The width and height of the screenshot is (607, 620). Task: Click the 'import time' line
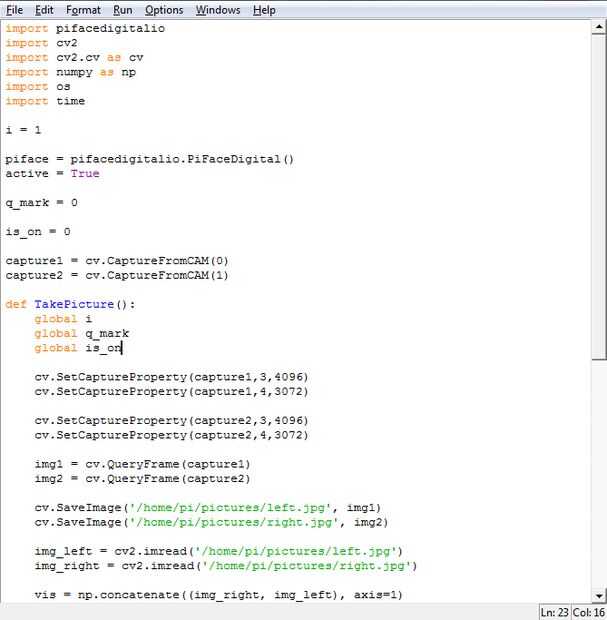coord(45,101)
